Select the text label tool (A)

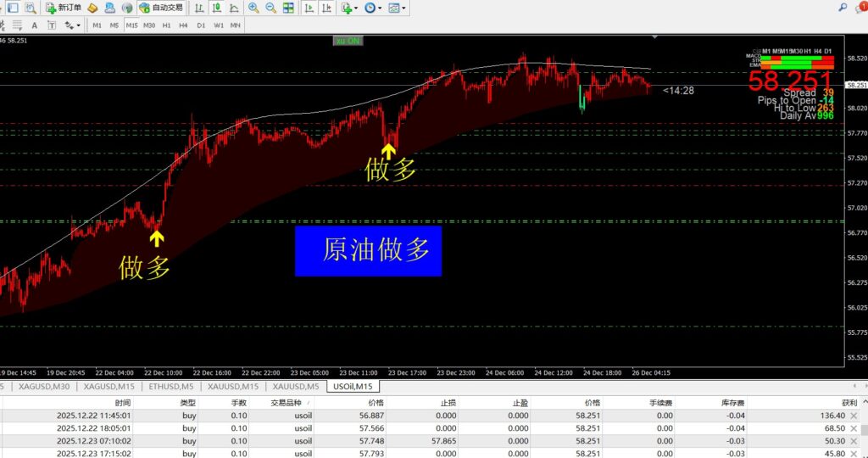click(x=35, y=25)
